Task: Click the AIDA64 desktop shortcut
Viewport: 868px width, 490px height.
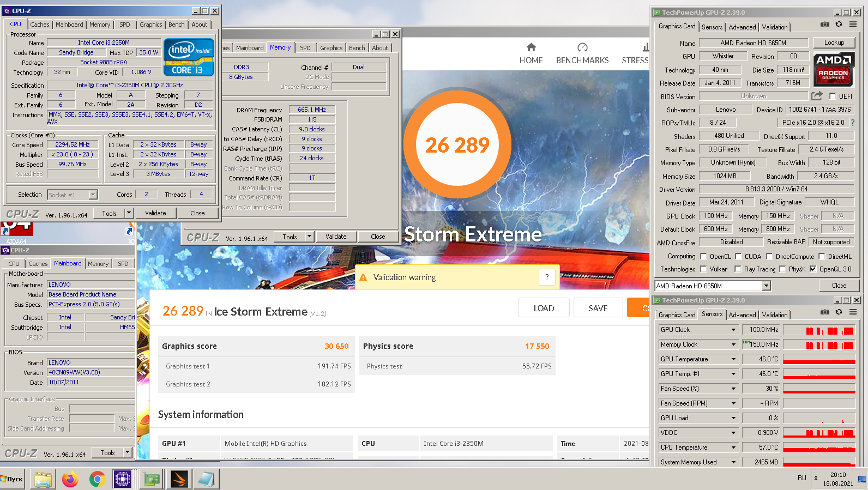Action: [x=16, y=233]
